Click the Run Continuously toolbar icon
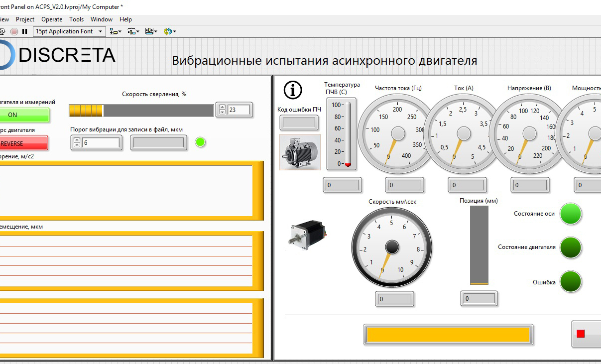The height and width of the screenshot is (364, 601). click(3, 31)
